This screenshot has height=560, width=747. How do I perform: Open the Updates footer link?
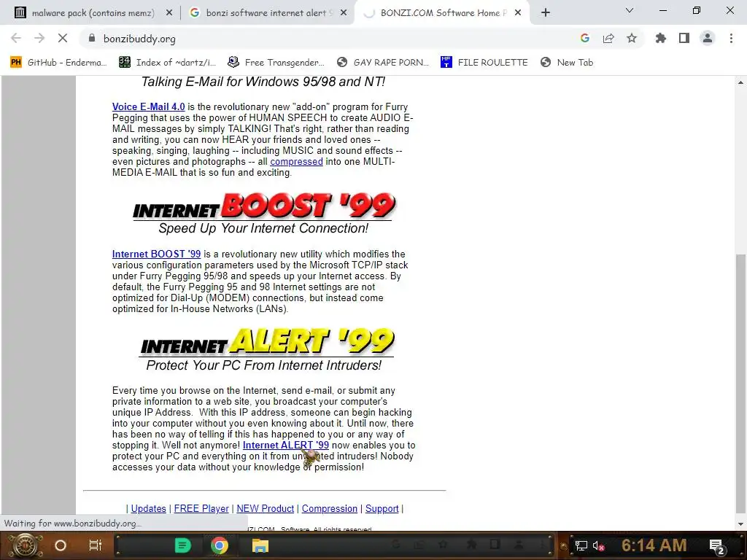tap(148, 508)
